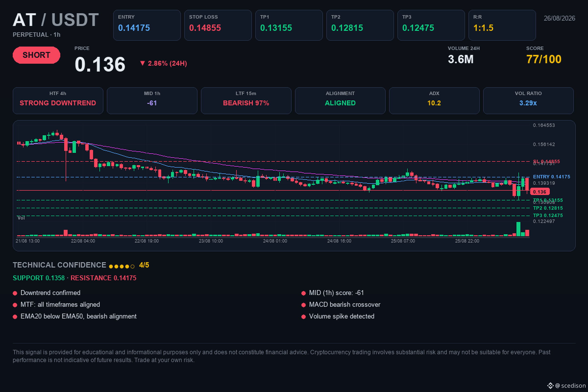Click the ENTRY 0.14175 chart line label

point(551,177)
